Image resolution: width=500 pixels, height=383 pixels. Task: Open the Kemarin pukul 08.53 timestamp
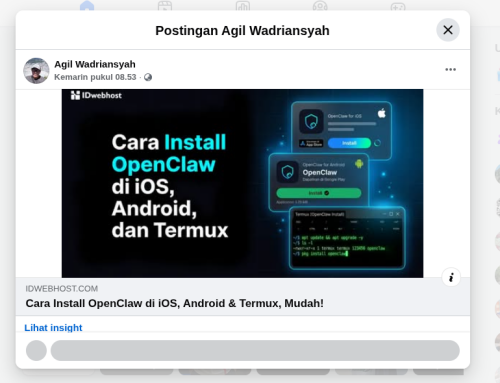(x=95, y=77)
